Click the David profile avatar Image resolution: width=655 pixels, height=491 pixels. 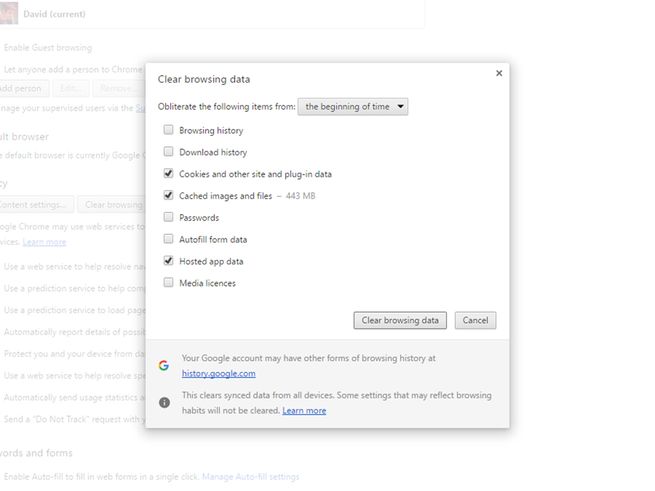point(8,15)
